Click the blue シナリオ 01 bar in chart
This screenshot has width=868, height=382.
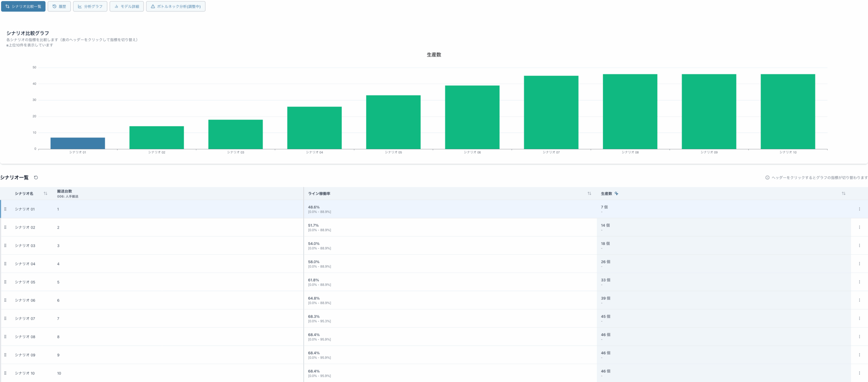tap(78, 143)
